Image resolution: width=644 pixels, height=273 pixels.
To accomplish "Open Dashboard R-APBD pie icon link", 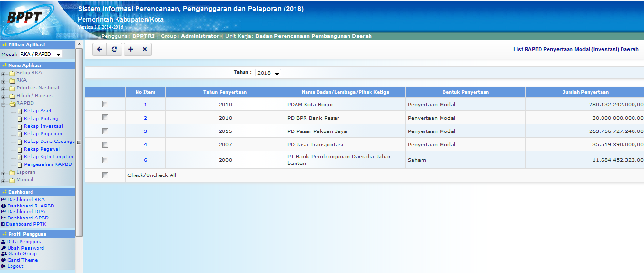I will [x=3, y=206].
